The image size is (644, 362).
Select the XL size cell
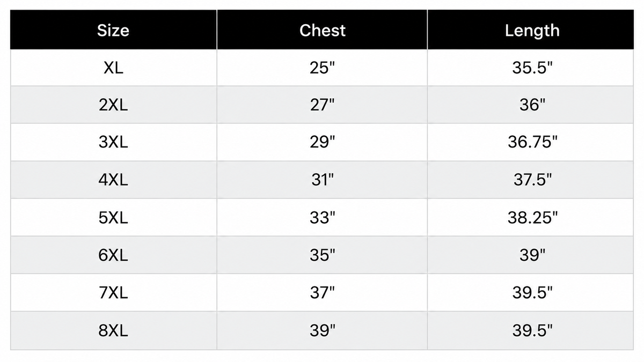(x=113, y=68)
